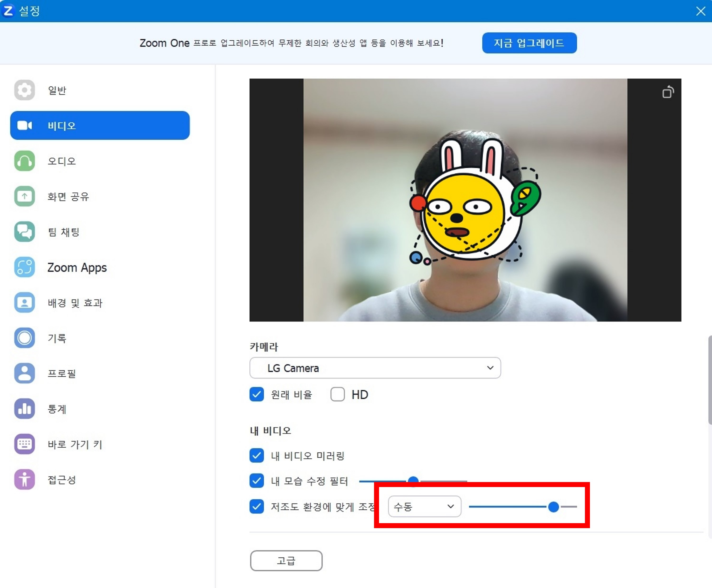
Task: Toggle 저조도 환경에 맞게 조정 checkbox
Action: (x=257, y=506)
